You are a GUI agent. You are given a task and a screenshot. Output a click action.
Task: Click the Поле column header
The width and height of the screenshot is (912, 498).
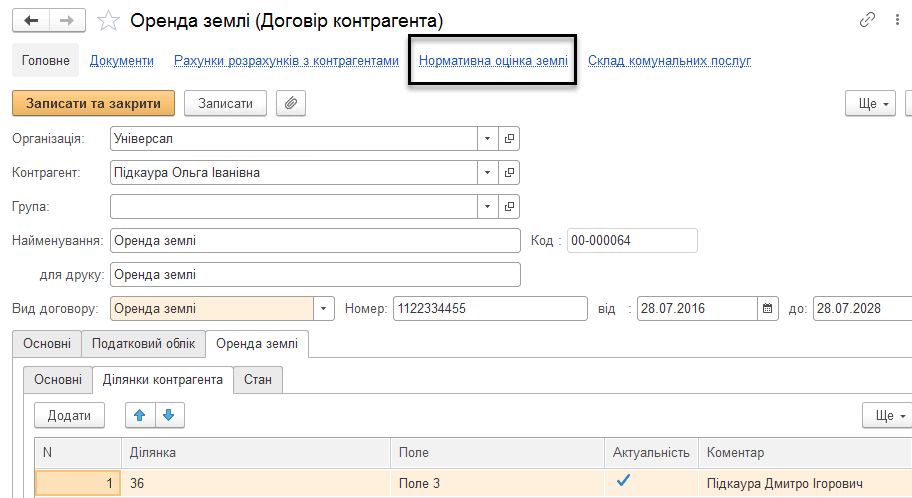point(497,453)
